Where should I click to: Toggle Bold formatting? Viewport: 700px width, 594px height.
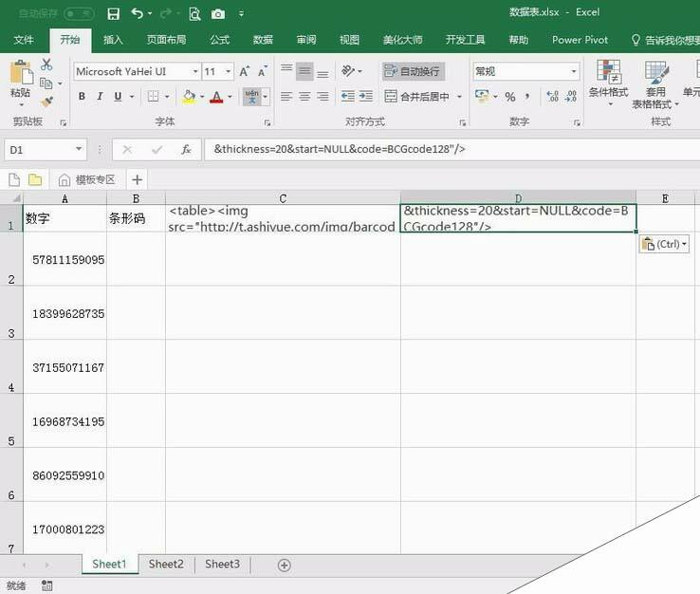coord(82,96)
